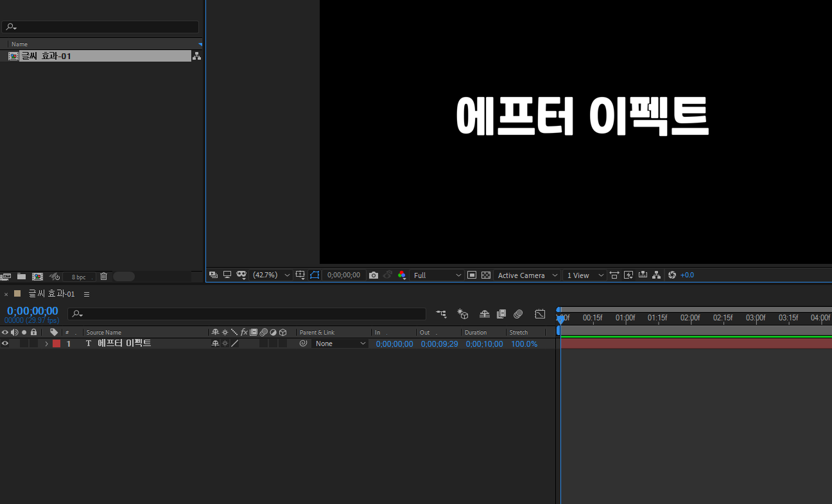Adjust exposure value +0.0

tap(687, 275)
